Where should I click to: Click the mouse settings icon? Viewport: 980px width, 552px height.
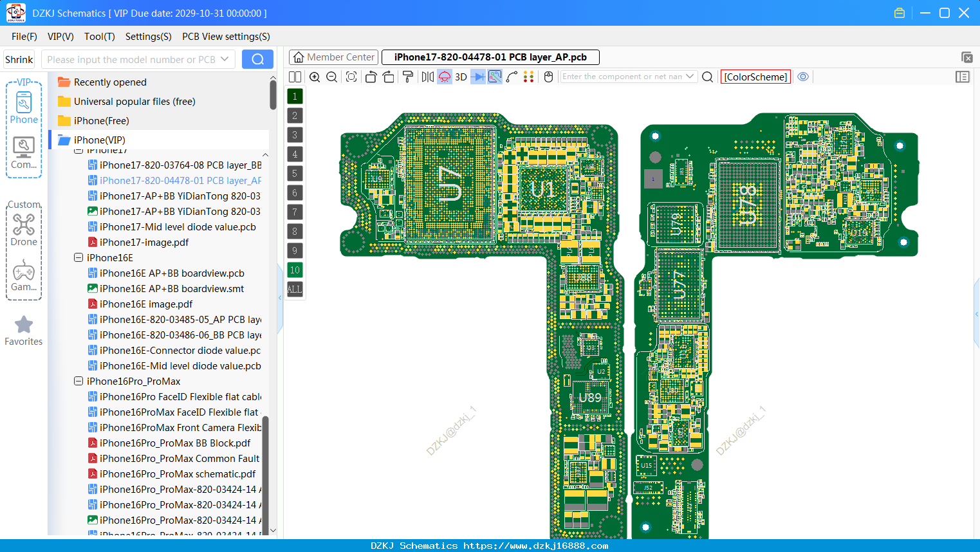tap(549, 77)
